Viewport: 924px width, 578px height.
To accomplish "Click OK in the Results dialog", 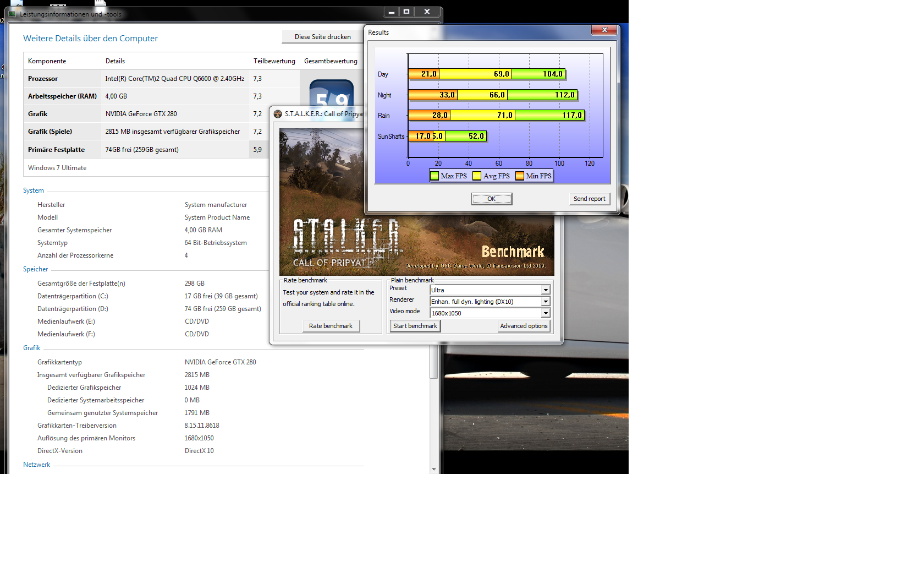I will pyautogui.click(x=492, y=199).
